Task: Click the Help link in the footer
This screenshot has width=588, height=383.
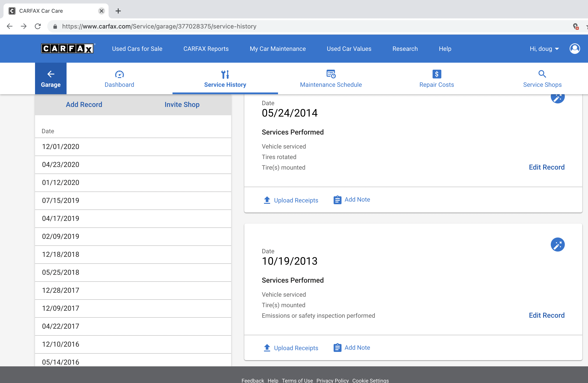Action: pyautogui.click(x=273, y=380)
